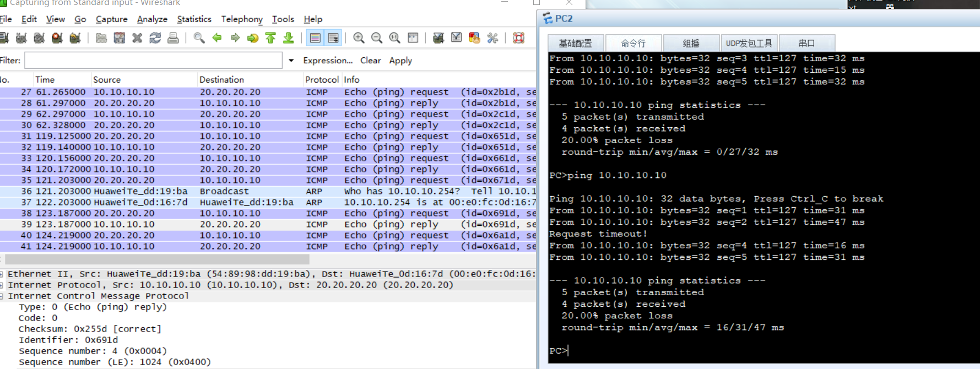
Task: Close this capture file icon
Action: [137, 38]
